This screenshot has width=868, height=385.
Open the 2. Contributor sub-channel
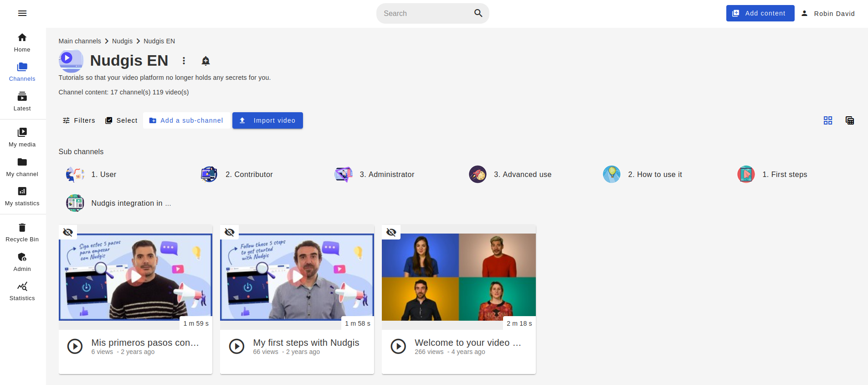click(249, 174)
